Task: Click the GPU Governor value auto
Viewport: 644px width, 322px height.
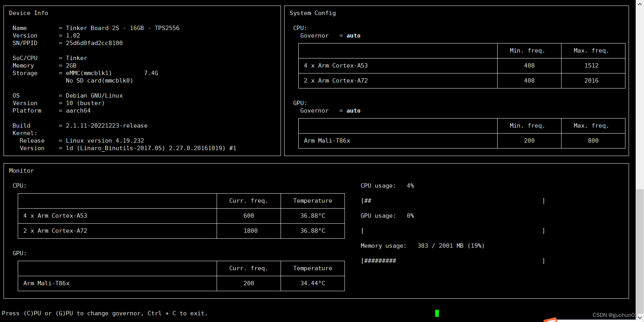Action: [x=354, y=111]
